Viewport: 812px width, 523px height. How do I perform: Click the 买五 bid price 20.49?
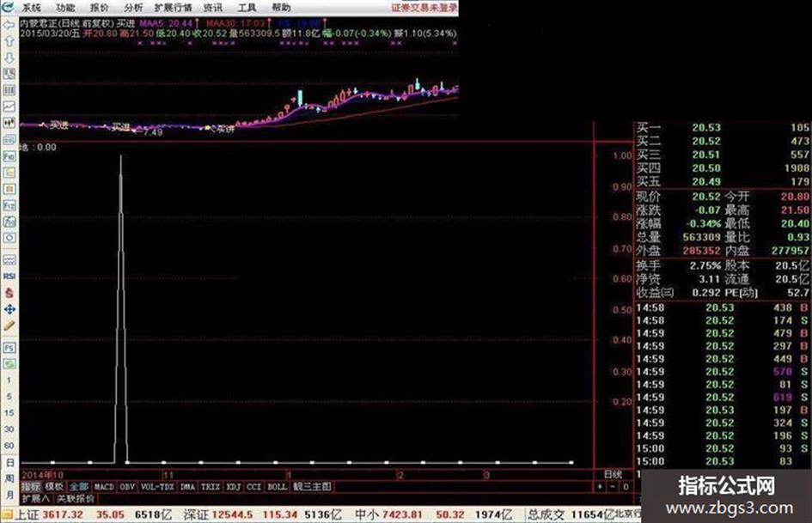[x=706, y=181]
